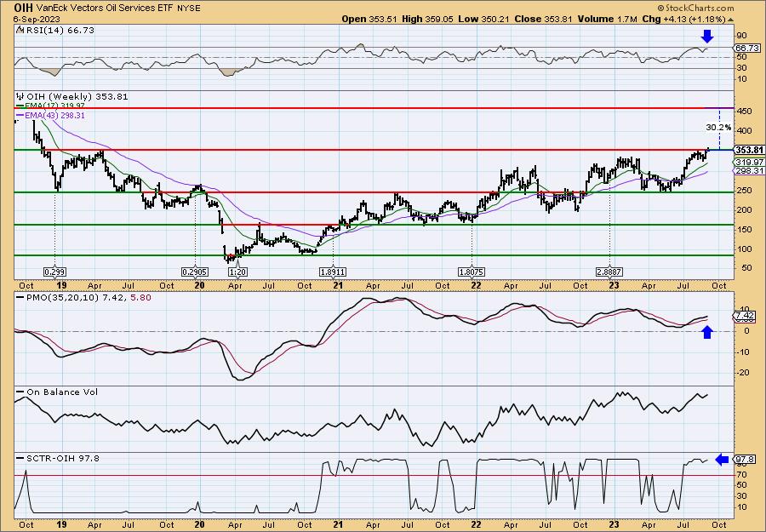Image resolution: width=766 pixels, height=532 pixels.
Task: Open the StockCharts.com copyright link
Action: pos(695,8)
